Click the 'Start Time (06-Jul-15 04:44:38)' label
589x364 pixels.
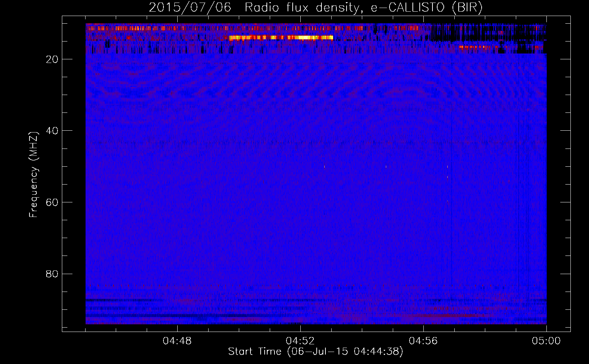[316, 352]
